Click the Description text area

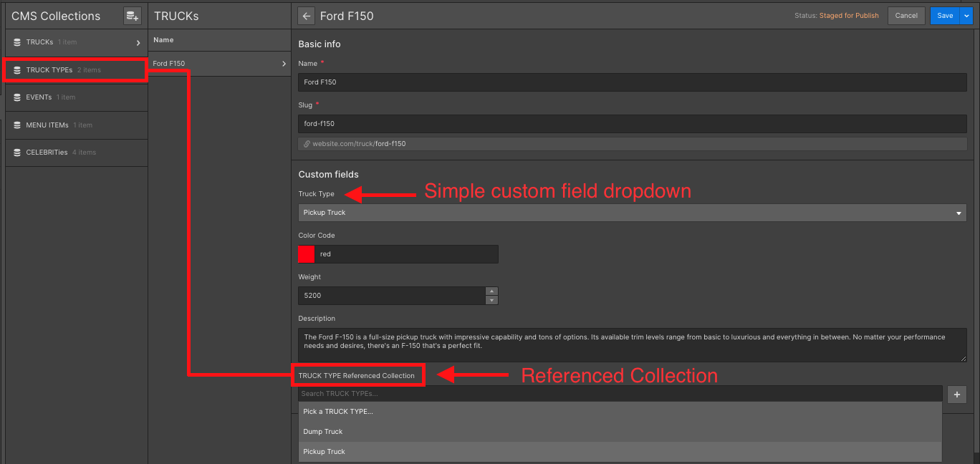coord(633,345)
